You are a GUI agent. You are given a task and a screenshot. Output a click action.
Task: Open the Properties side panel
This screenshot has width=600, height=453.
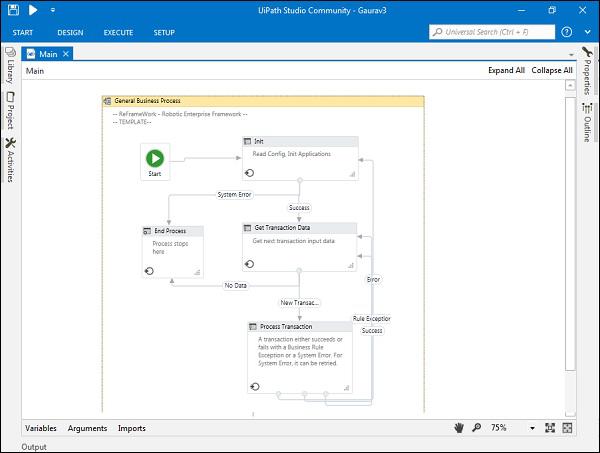(587, 71)
